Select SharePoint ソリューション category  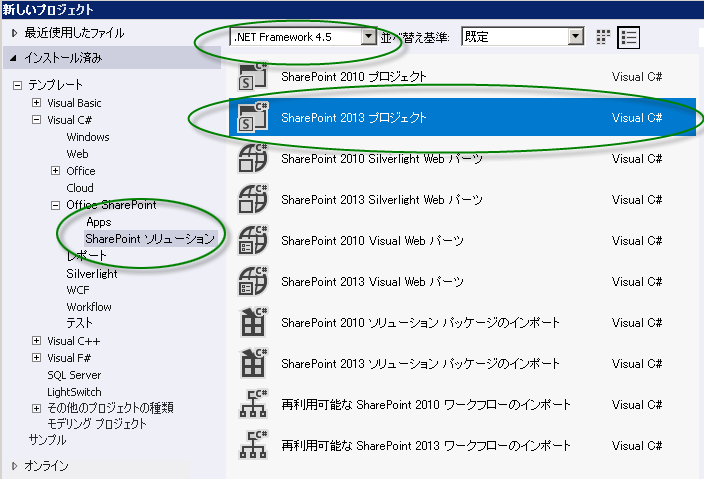click(x=150, y=238)
